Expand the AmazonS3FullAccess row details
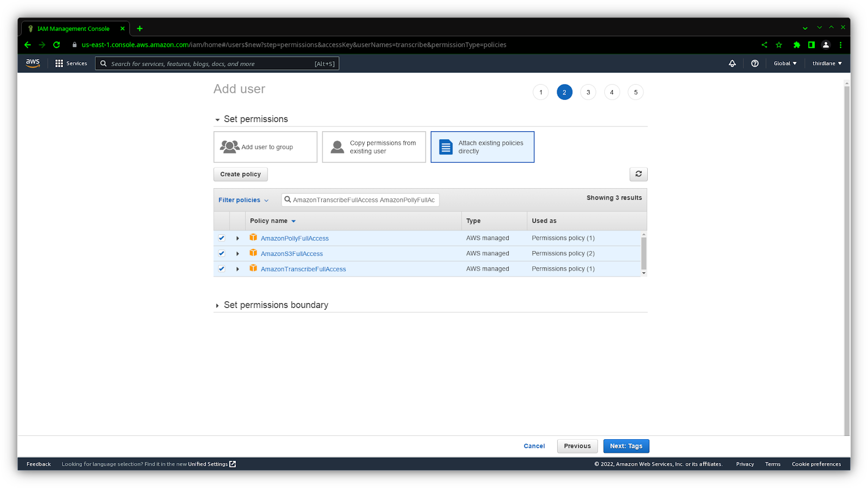The width and height of the screenshot is (868, 488). coord(238,253)
